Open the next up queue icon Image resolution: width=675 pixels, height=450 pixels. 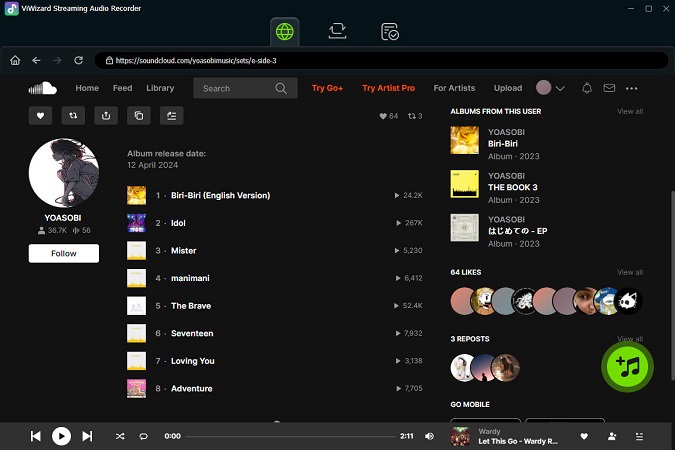(639, 436)
